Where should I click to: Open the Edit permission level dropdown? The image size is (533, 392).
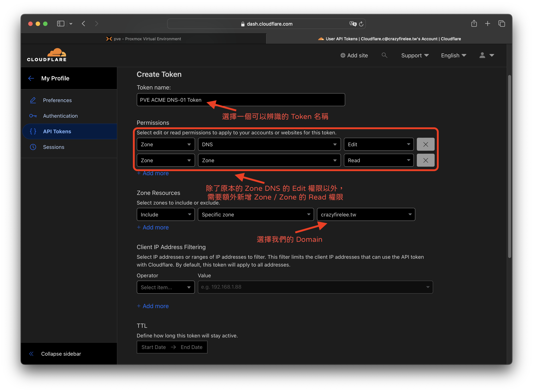379,144
